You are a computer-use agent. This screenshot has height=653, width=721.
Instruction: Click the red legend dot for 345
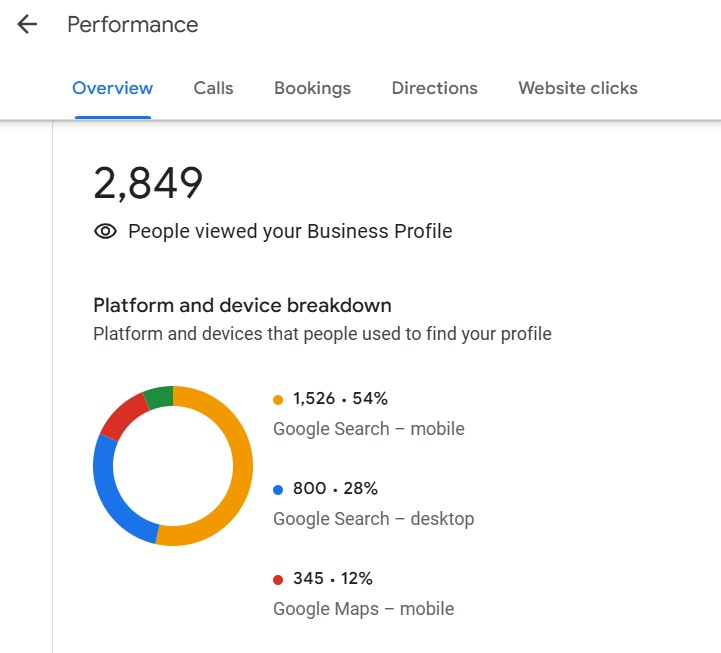tap(278, 580)
